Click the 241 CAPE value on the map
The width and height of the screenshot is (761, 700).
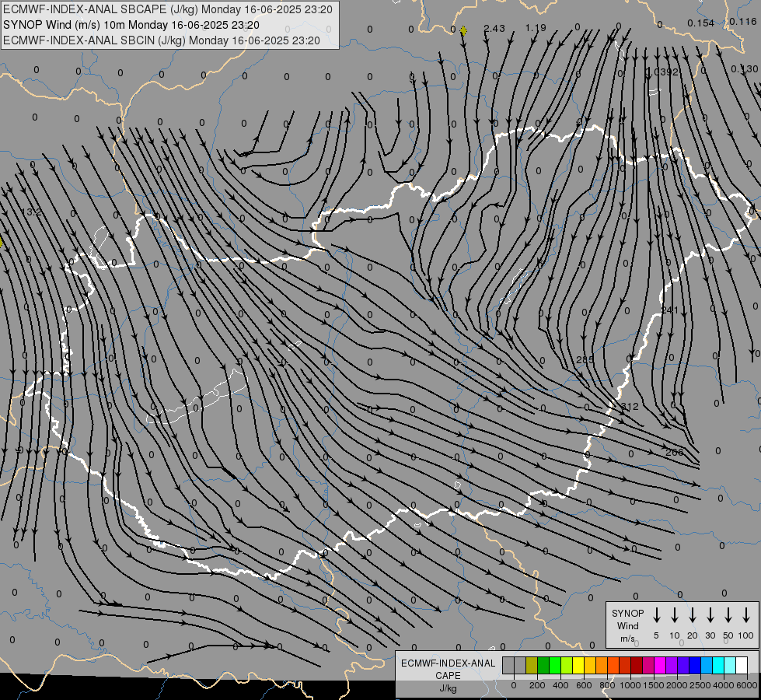coord(670,310)
